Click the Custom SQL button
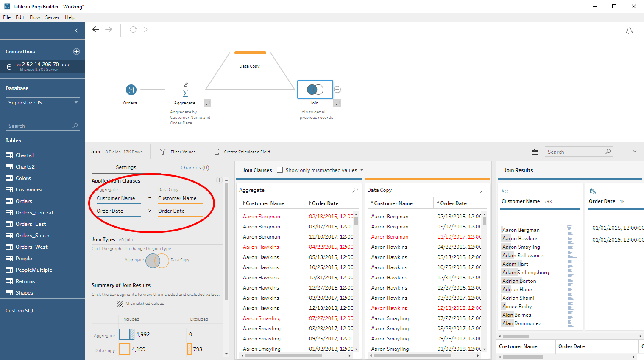The image size is (644, 360). coord(20,311)
